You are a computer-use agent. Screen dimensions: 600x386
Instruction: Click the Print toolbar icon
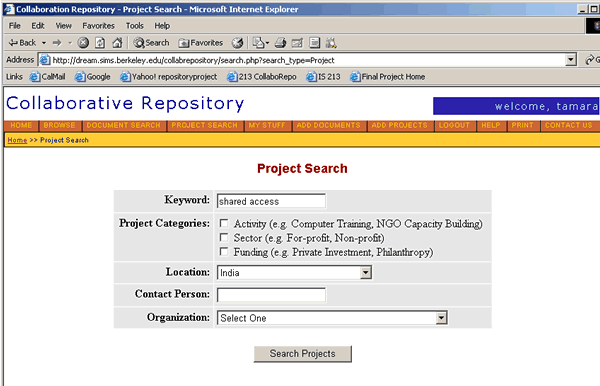(280, 43)
